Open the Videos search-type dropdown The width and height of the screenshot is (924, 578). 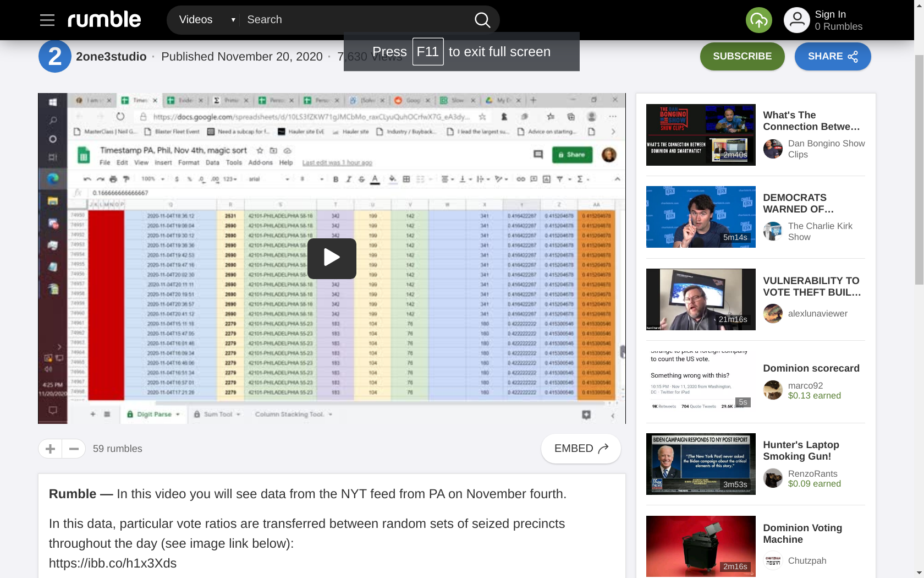(207, 20)
